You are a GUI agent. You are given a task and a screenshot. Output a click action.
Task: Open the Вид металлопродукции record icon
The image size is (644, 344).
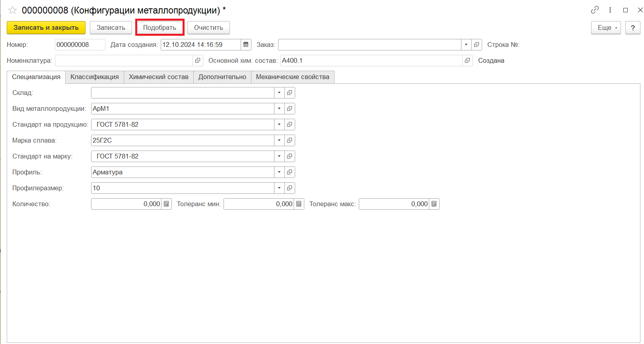pos(290,108)
